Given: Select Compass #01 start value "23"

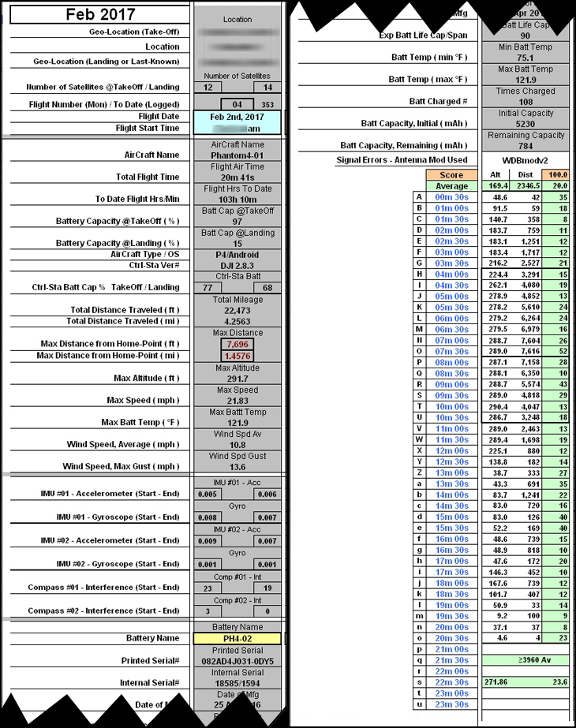Looking at the screenshot, I should point(208,588).
